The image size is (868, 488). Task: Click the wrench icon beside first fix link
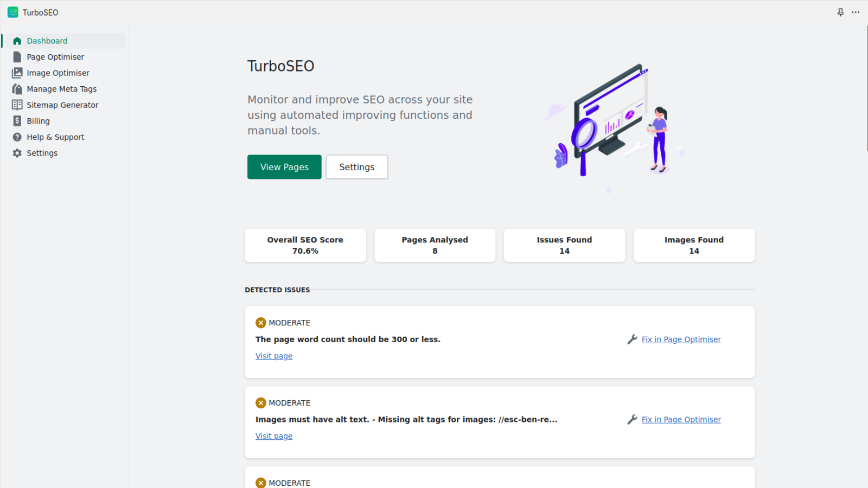point(632,339)
